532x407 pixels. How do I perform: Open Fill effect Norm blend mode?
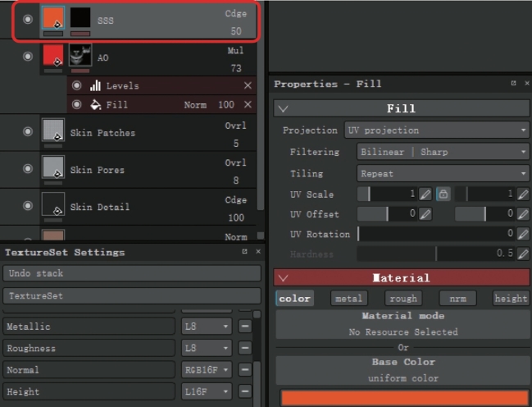tap(195, 105)
